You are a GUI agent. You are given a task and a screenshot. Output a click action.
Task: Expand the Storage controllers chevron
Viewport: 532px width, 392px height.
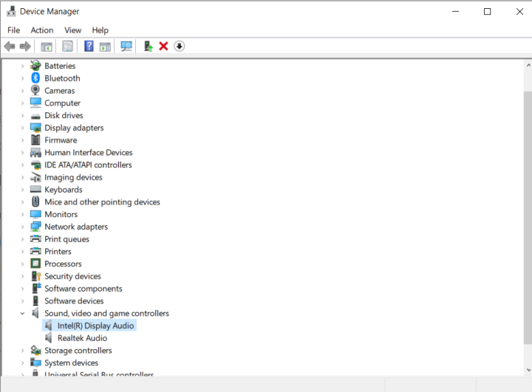[x=22, y=351]
